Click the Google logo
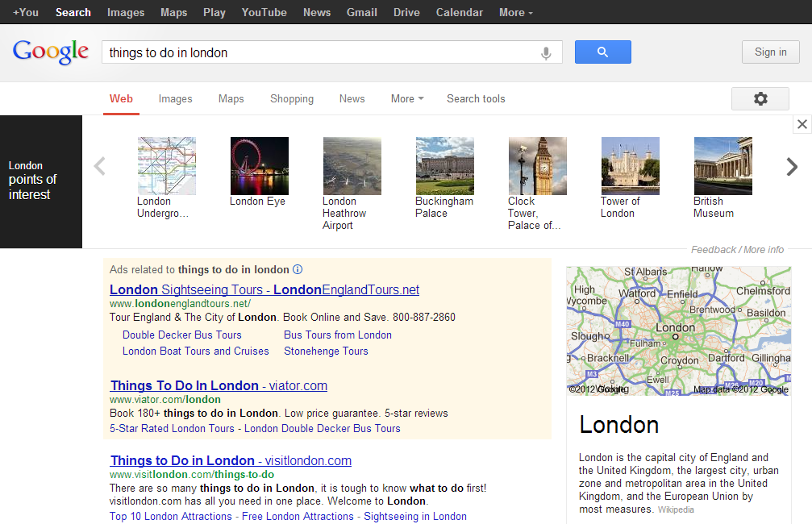Image resolution: width=812 pixels, height=524 pixels. tap(51, 52)
